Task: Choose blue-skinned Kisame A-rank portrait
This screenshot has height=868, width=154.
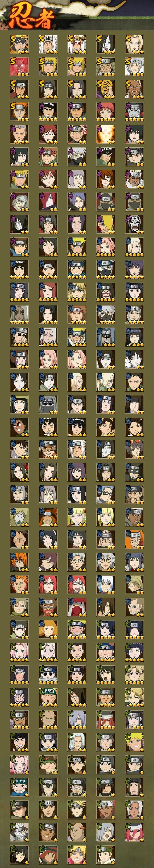Action: pos(135,112)
